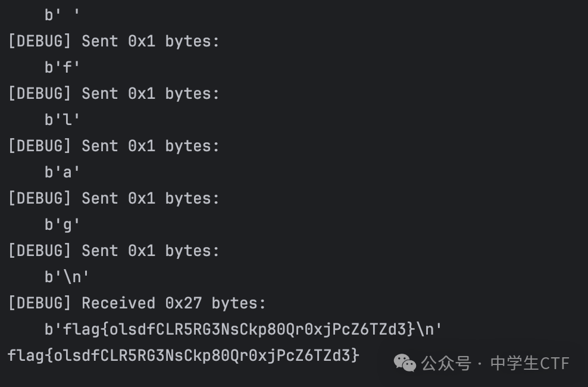
Task: Click the closing brace of printed flag
Action: [355, 355]
